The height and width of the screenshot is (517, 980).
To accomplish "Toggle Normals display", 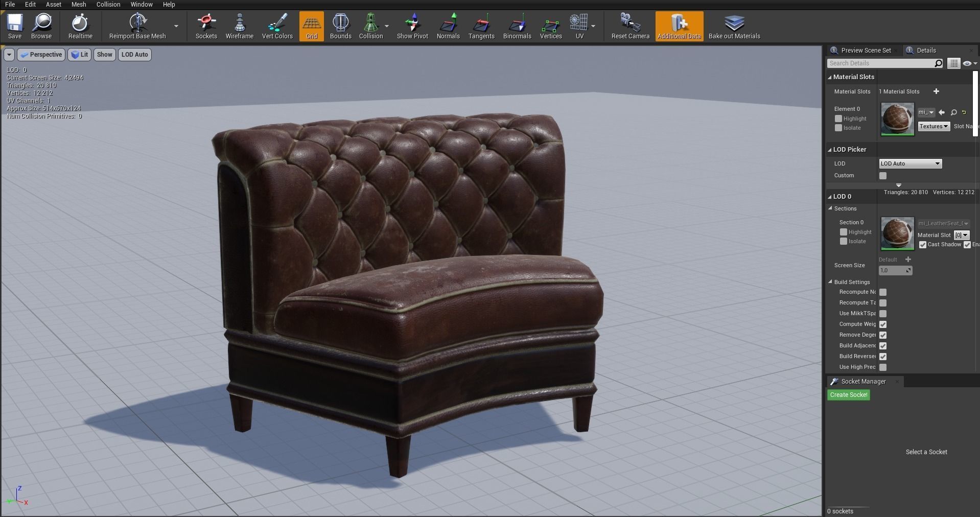I will pos(448,26).
